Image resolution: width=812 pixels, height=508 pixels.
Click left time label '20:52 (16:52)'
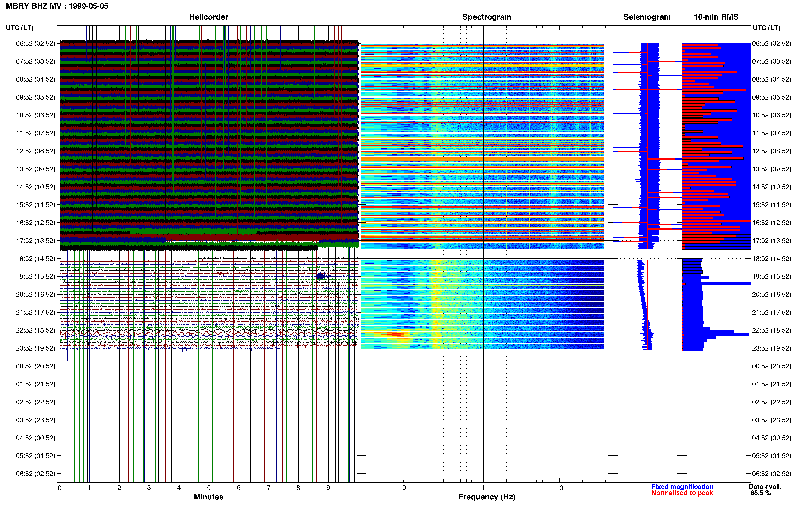point(35,294)
